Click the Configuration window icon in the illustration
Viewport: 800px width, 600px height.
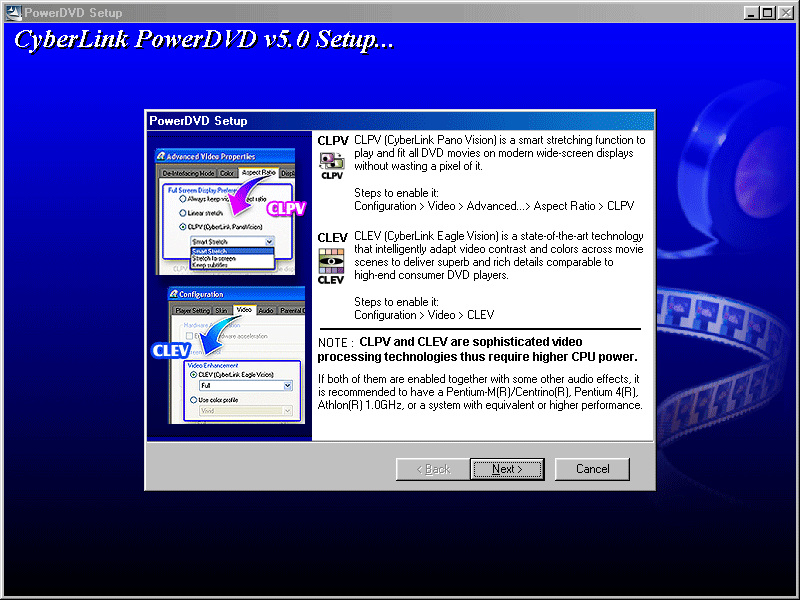174,294
